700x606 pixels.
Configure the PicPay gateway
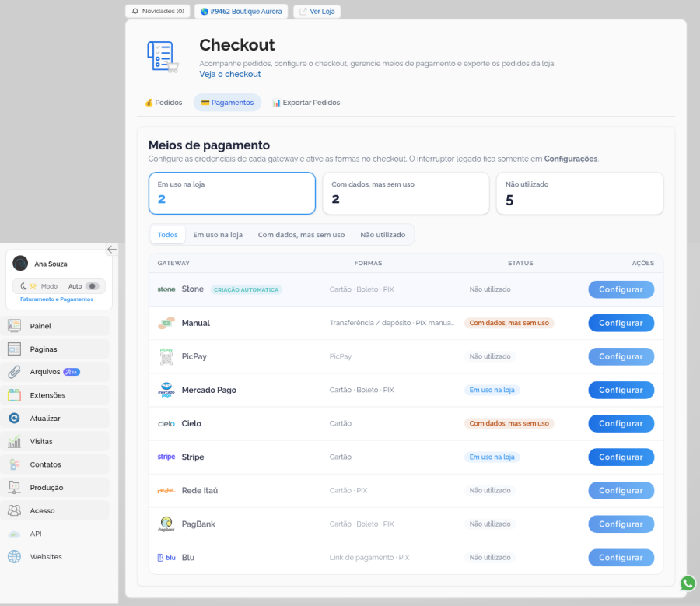pyautogui.click(x=621, y=356)
